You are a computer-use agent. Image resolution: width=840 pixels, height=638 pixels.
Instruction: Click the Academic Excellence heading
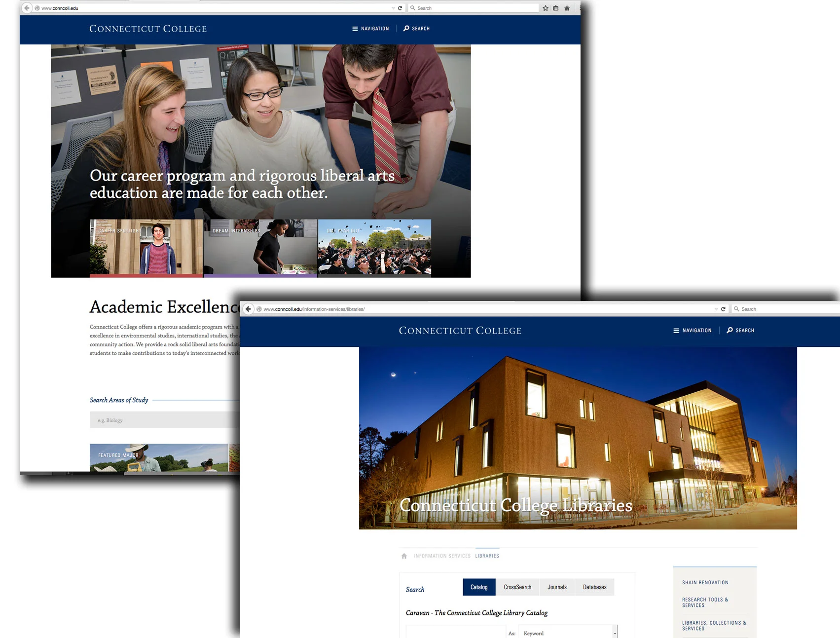[165, 307]
